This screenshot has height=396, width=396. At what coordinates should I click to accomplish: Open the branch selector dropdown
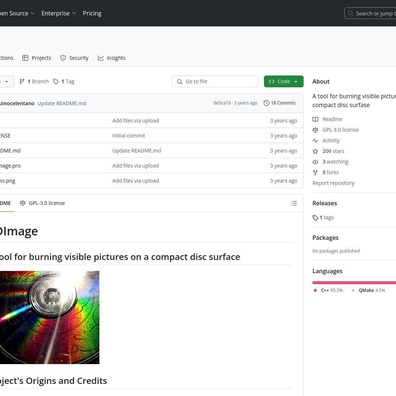click(x=6, y=81)
